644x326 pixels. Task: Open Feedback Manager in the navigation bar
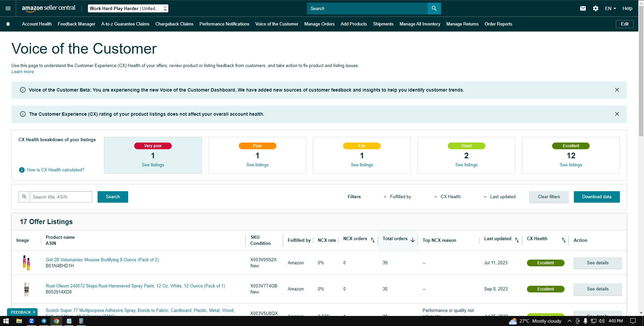[x=76, y=24]
